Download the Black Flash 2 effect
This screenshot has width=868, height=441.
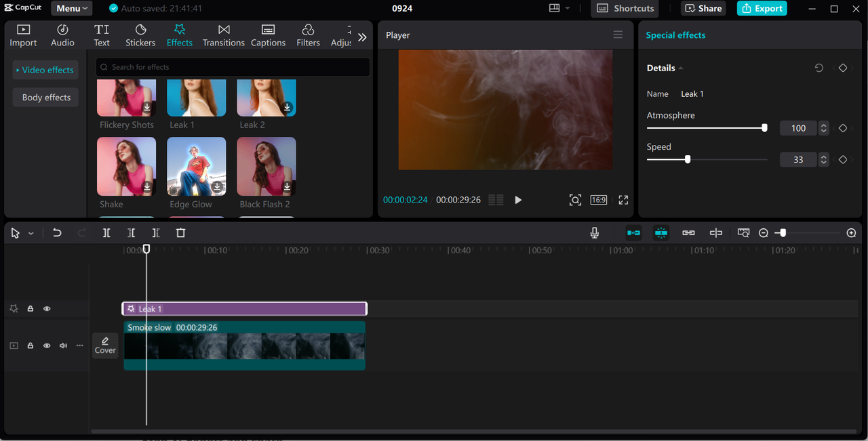pos(287,186)
